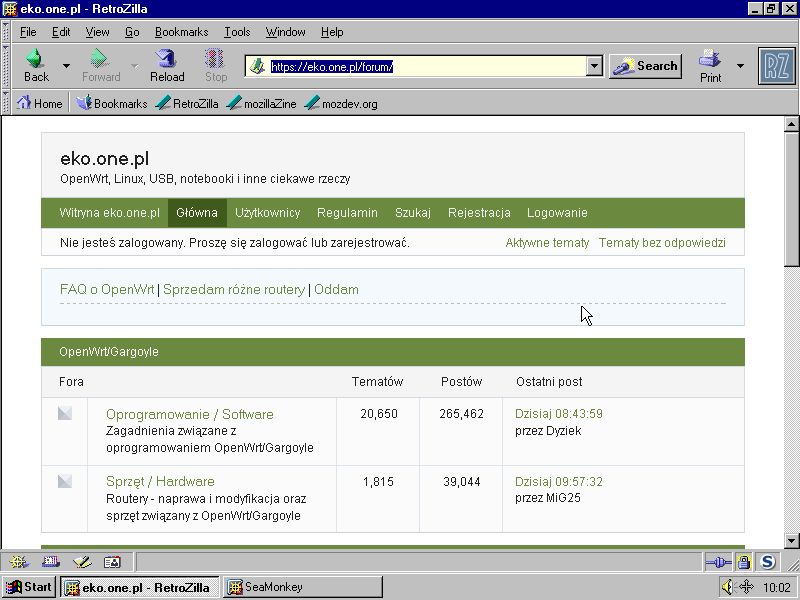800x600 pixels.
Task: Open last post Dzisiaj 08:43:59
Action: coord(559,414)
